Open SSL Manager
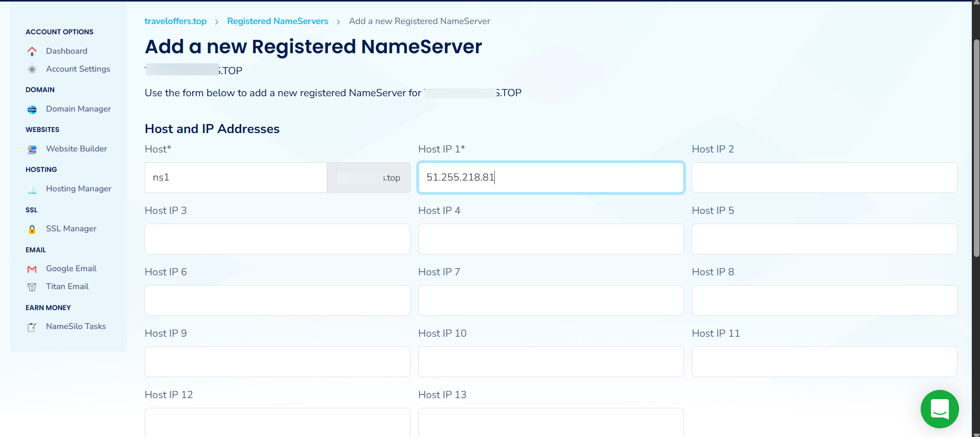The image size is (980, 437). (x=71, y=229)
